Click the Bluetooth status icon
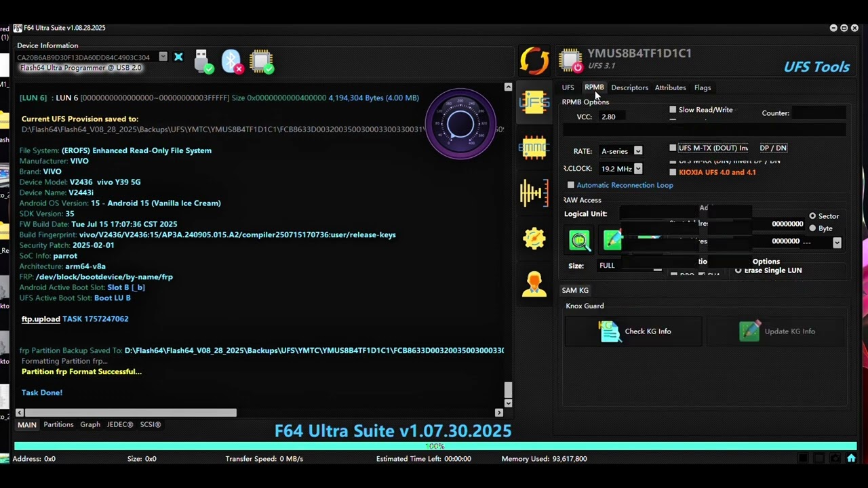Image resolution: width=868 pixels, height=488 pixels. point(232,61)
